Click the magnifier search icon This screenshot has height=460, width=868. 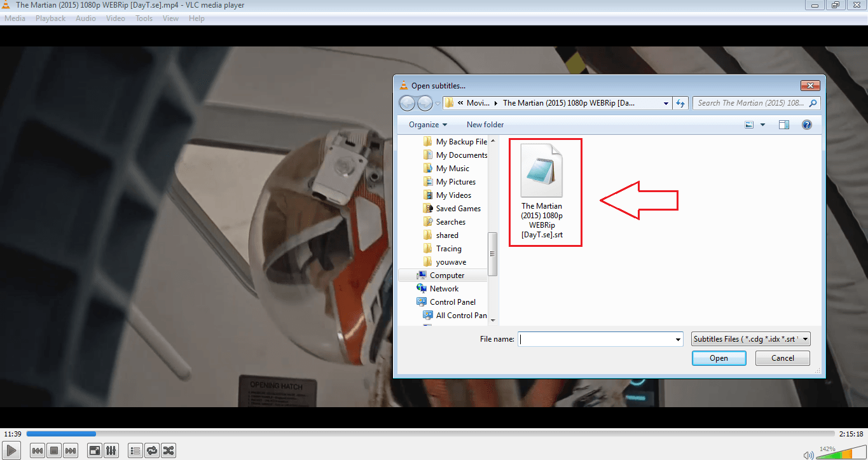point(814,103)
